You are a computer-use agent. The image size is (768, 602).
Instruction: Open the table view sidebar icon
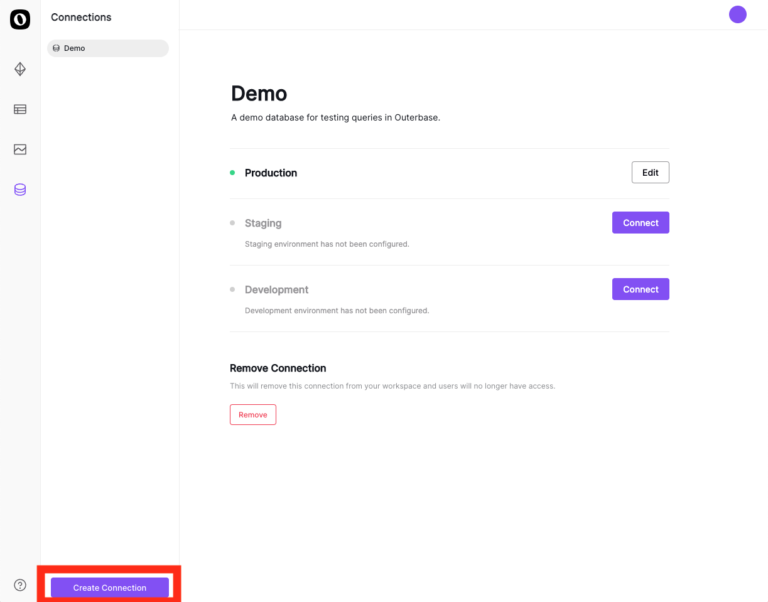(20, 109)
